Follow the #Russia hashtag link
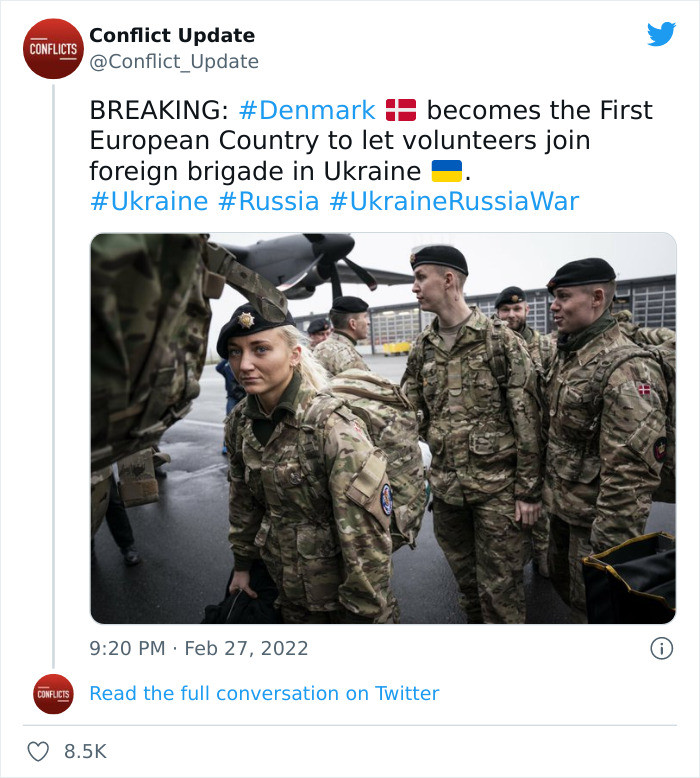The width and height of the screenshot is (700, 778). click(268, 201)
